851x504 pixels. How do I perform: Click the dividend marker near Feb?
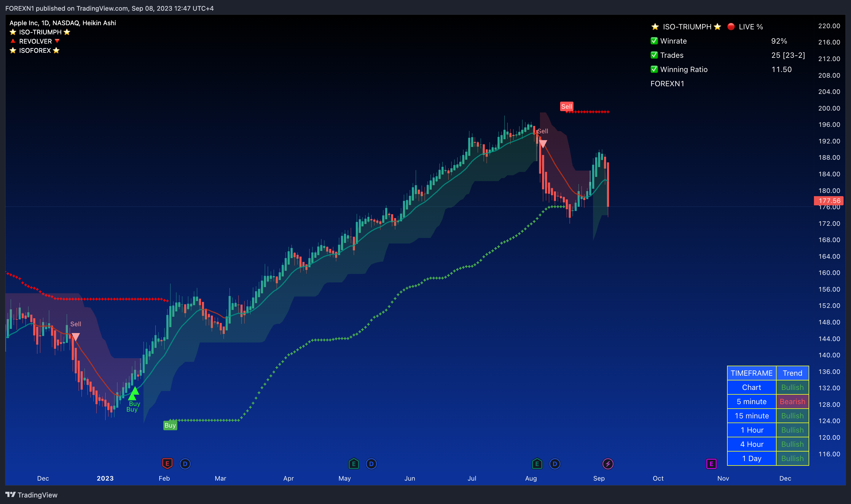tap(185, 464)
